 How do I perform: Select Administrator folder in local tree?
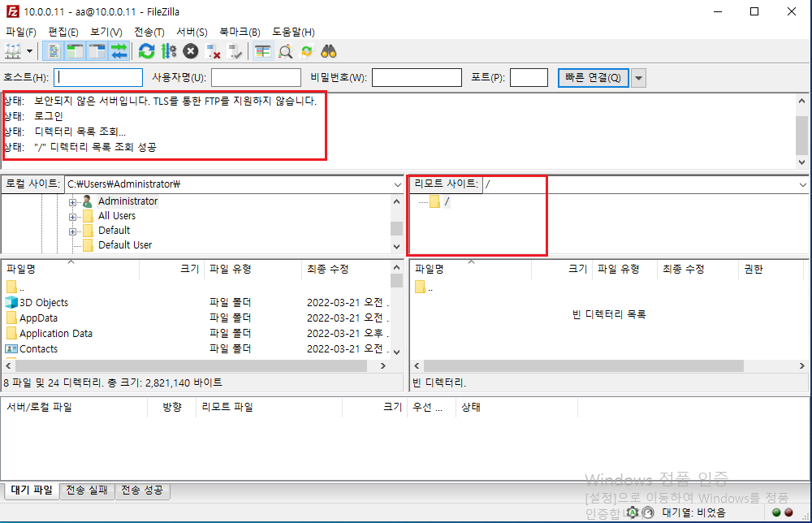point(127,201)
